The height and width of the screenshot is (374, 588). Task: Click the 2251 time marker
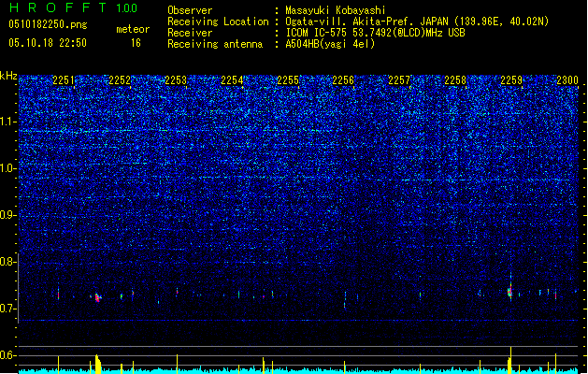pyautogui.click(x=64, y=79)
